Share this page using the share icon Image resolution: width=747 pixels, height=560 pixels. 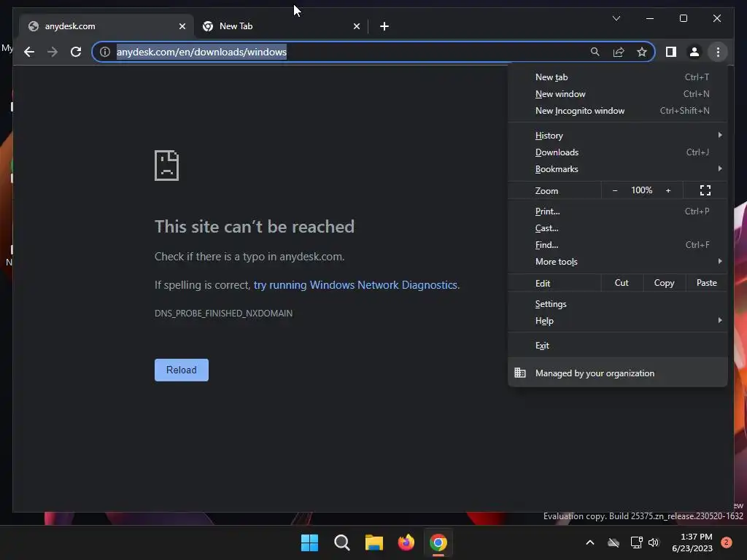point(619,52)
